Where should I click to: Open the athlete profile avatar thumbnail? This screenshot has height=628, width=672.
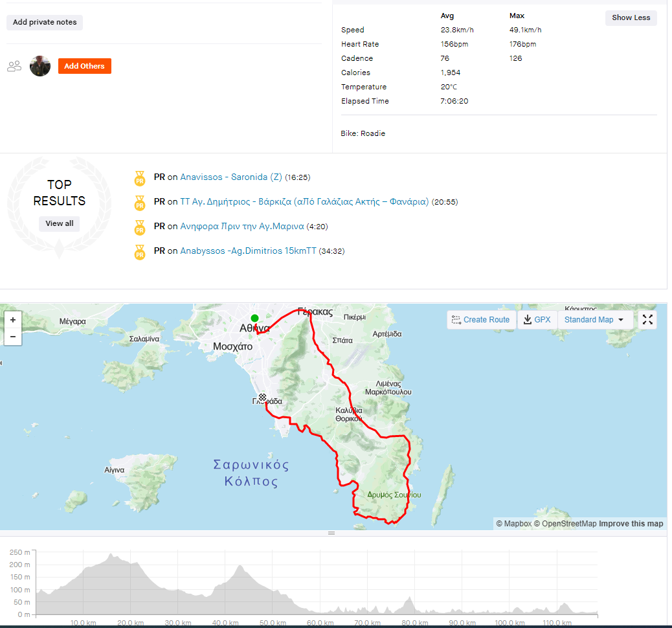pyautogui.click(x=40, y=66)
